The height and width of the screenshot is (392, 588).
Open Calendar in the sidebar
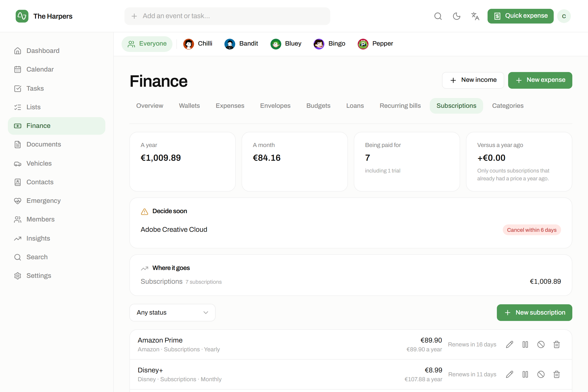click(57, 69)
